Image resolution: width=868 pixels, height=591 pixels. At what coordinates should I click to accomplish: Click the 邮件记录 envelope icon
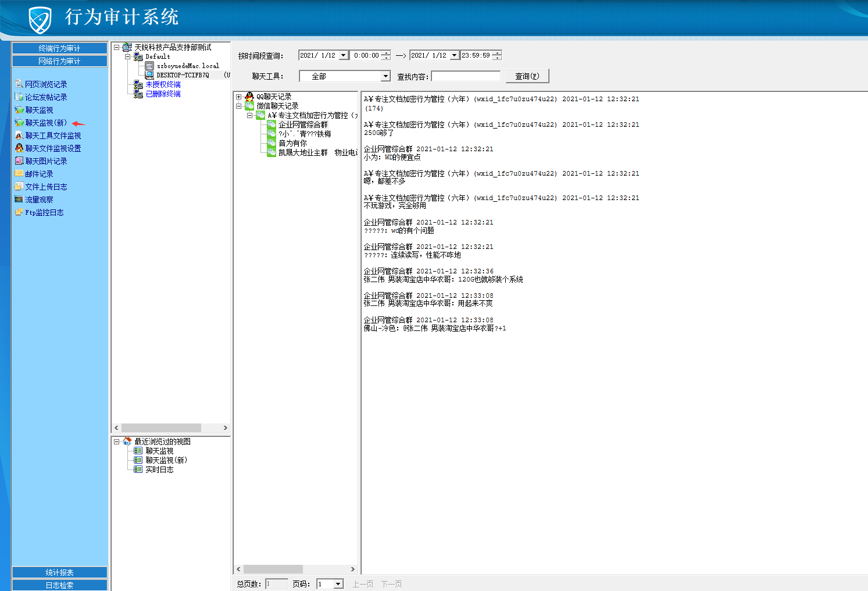19,174
